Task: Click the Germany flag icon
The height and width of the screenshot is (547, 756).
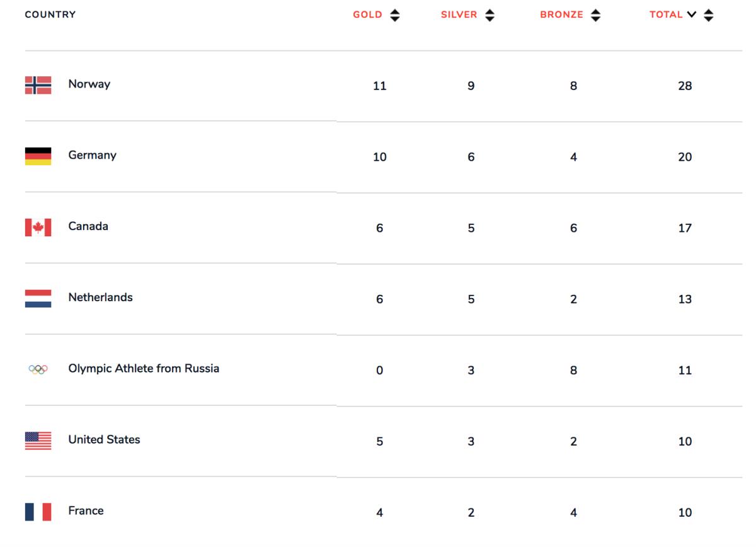Action: [38, 156]
